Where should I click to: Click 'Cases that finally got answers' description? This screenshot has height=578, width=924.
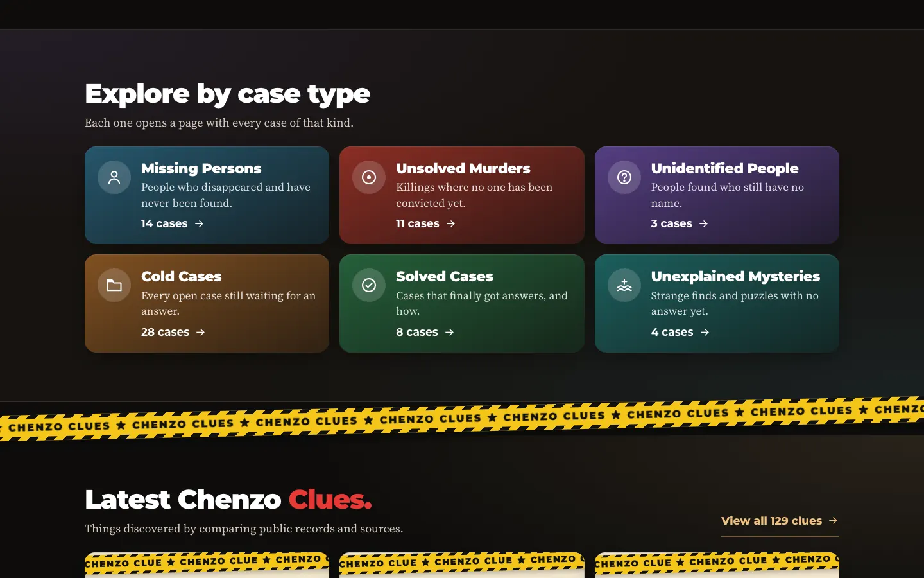[482, 303]
